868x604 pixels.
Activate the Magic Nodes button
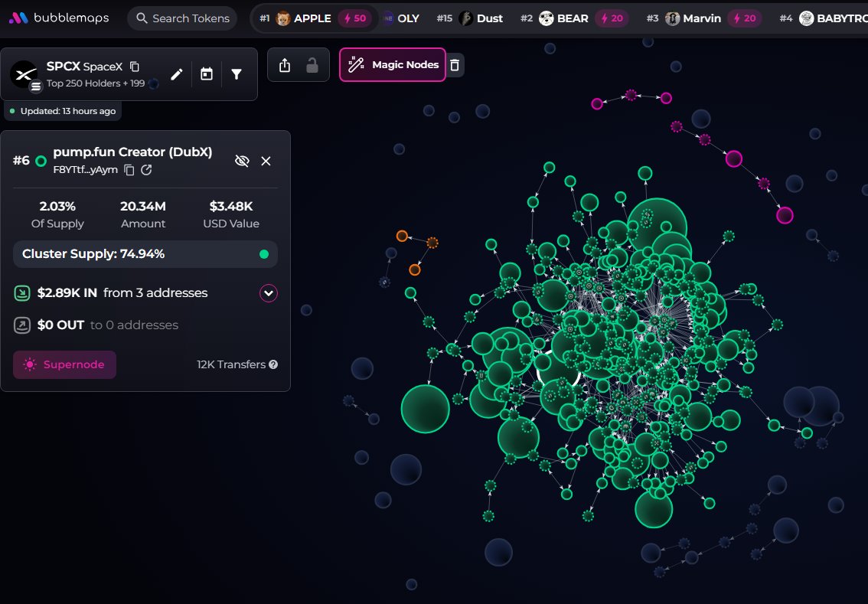pos(393,65)
